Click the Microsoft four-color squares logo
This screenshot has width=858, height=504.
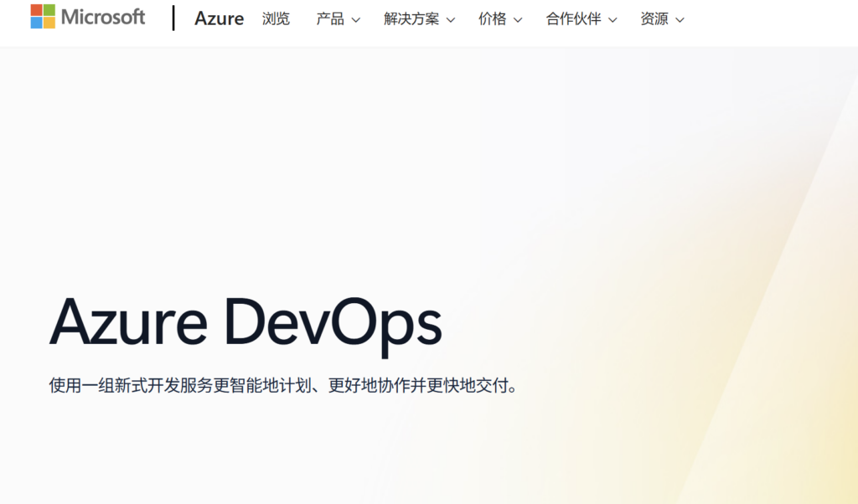pos(43,17)
